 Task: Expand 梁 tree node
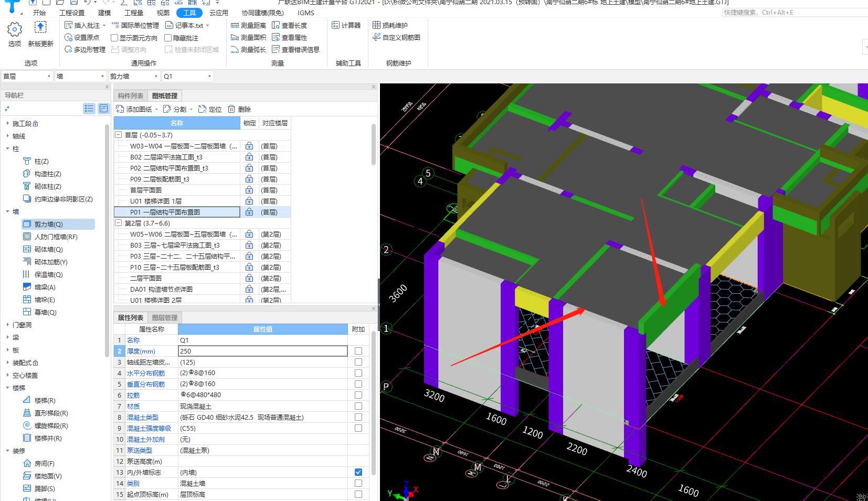pos(7,338)
